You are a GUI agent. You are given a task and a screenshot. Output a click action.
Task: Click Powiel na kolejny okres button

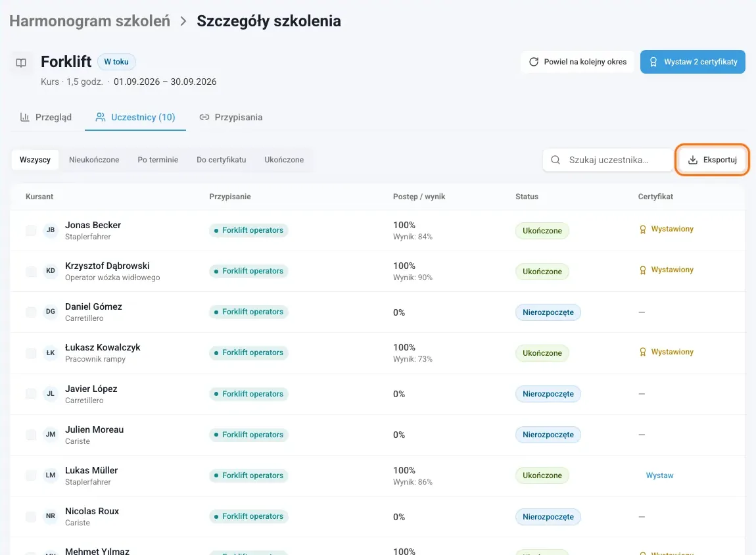coord(578,62)
